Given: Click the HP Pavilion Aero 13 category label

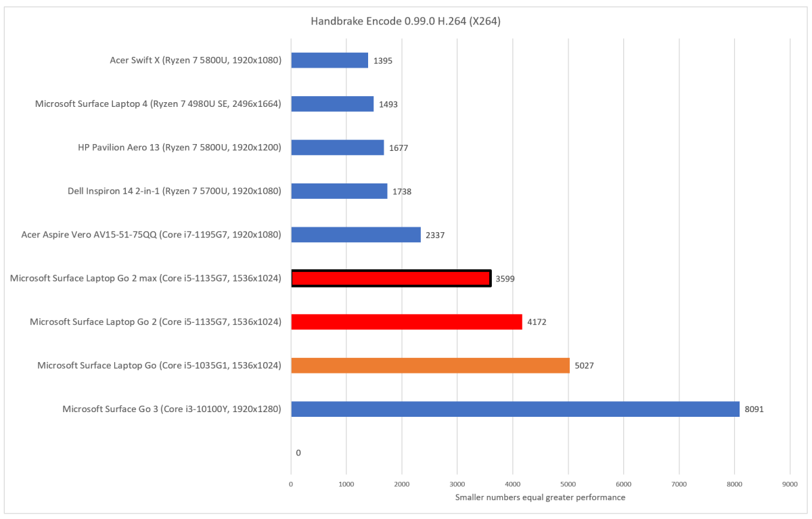Looking at the screenshot, I should [x=180, y=148].
